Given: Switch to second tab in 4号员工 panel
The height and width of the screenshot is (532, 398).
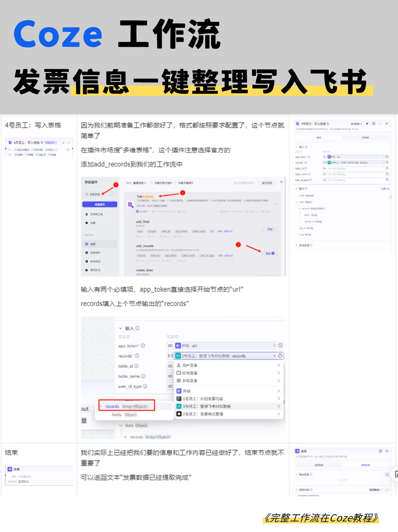Looking at the screenshot, I should (365, 138).
